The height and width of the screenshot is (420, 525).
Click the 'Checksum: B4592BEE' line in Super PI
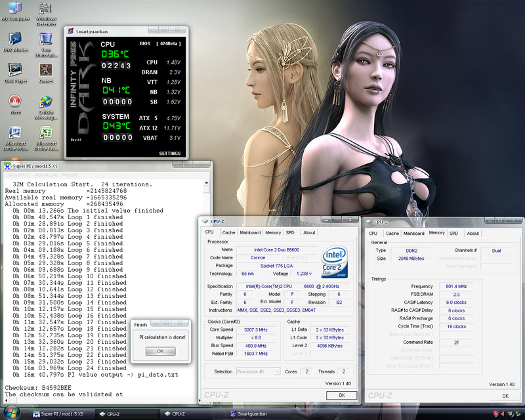click(x=38, y=388)
